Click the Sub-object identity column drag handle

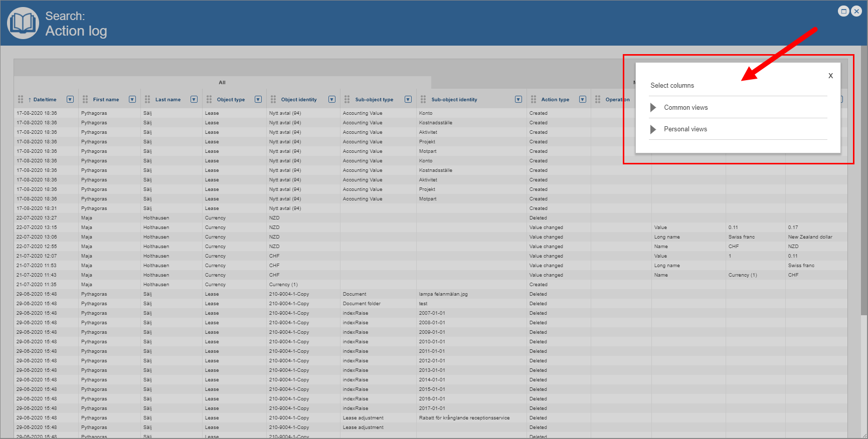coord(423,99)
